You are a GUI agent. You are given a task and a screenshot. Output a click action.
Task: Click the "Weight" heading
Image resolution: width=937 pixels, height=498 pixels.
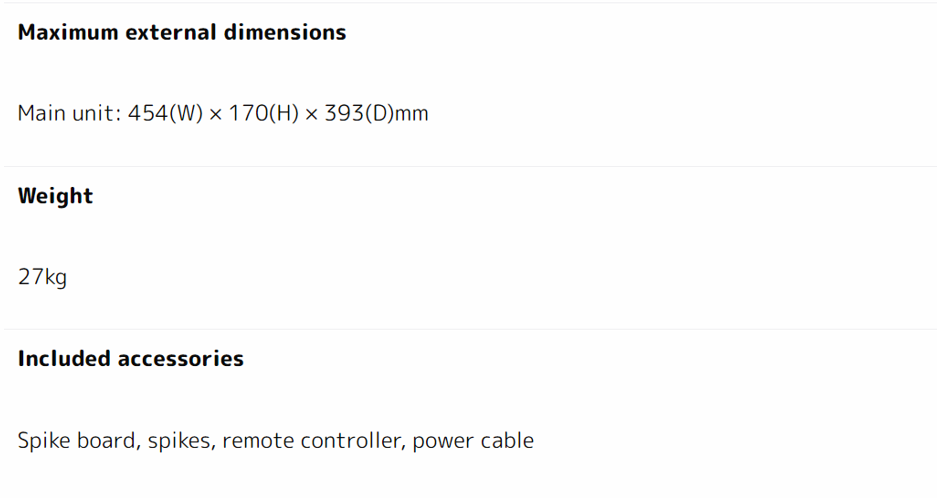55,196
